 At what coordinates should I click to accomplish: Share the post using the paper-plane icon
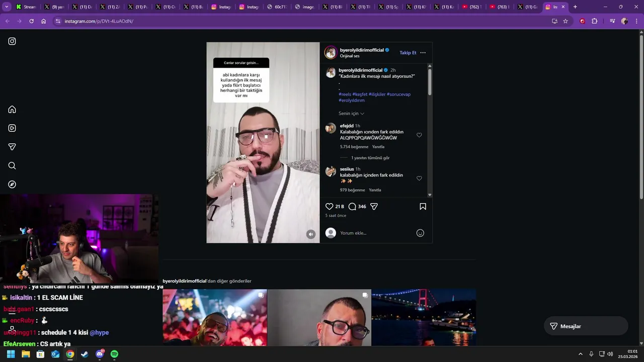[374, 207]
